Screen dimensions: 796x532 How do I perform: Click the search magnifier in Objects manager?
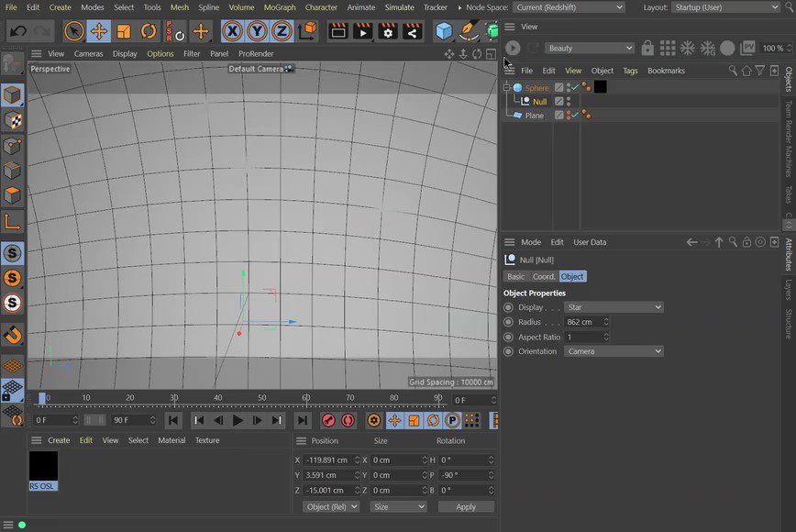point(733,71)
